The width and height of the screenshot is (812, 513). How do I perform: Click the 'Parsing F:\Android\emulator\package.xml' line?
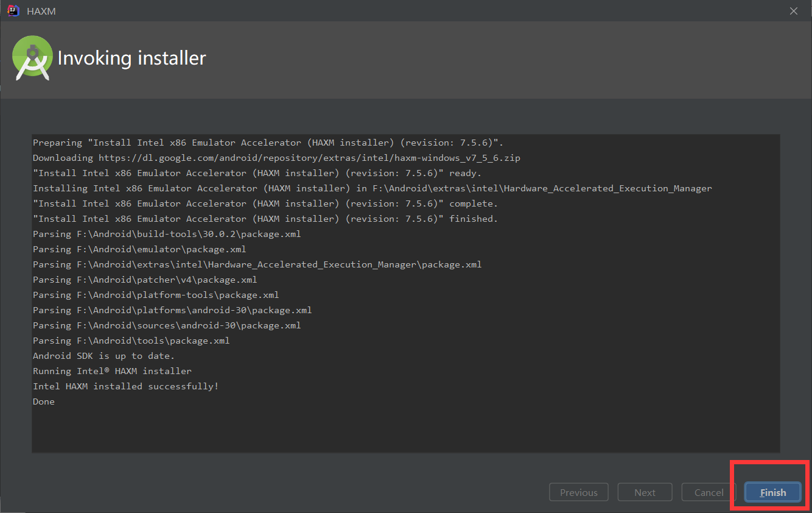139,249
